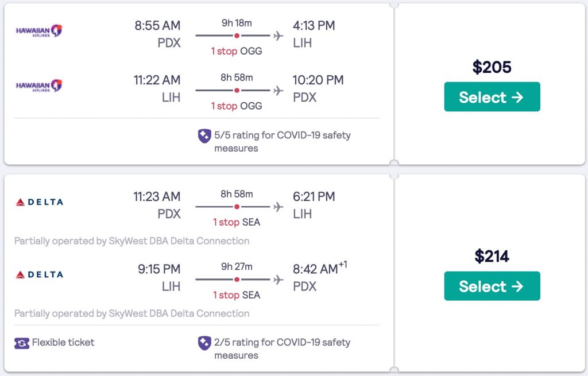Screen dimensions: 588x376
Task: Click the Hawaiian Airlines logo on return flight
Action: pos(39,86)
